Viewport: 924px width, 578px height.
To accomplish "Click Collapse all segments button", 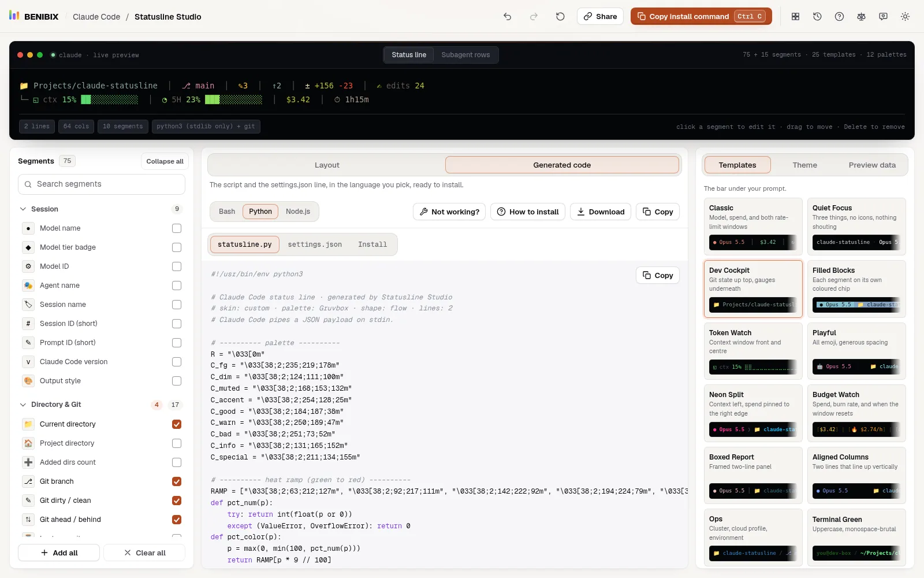I will tap(165, 161).
